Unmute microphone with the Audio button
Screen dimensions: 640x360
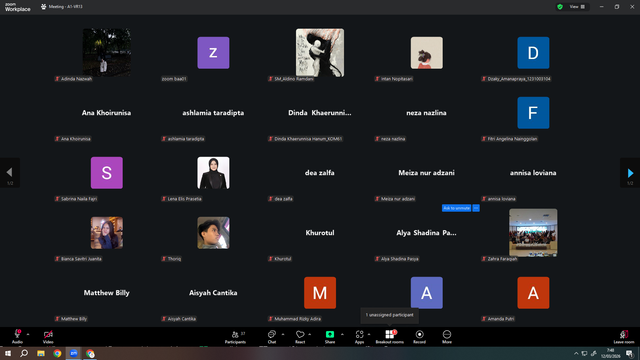pos(17,336)
